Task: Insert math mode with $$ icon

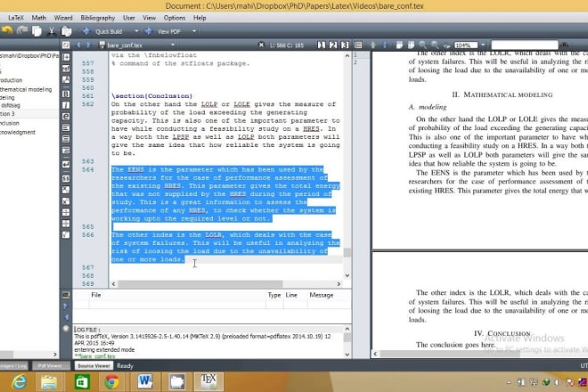Action: coord(66,178)
